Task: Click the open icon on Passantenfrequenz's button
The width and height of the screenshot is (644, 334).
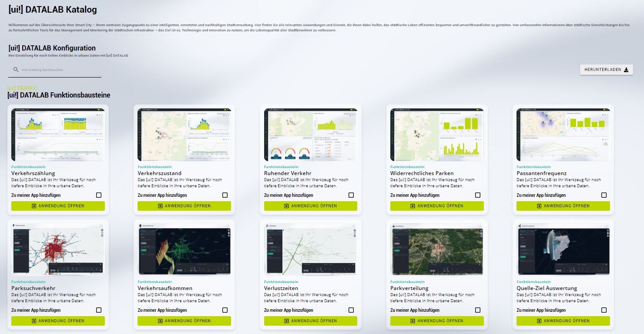Action: coord(540,206)
